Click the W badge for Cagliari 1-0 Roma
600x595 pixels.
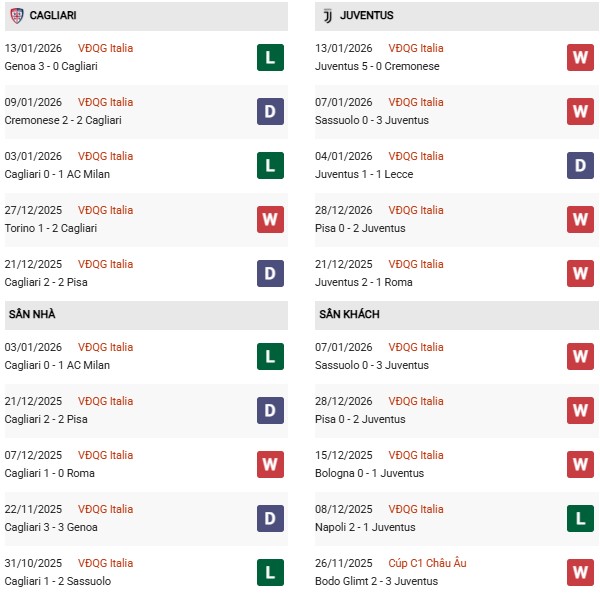pyautogui.click(x=270, y=464)
